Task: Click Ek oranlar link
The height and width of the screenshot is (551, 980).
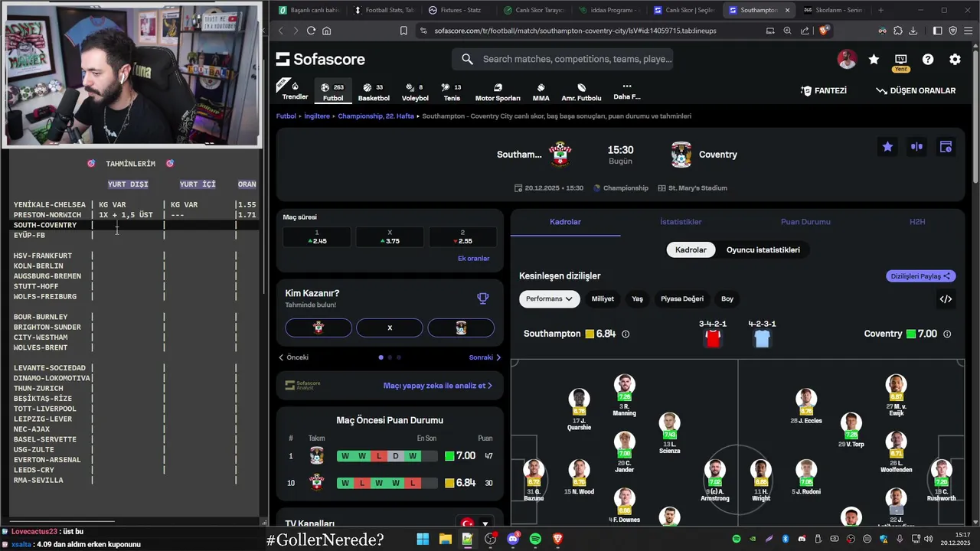Action: click(x=473, y=259)
